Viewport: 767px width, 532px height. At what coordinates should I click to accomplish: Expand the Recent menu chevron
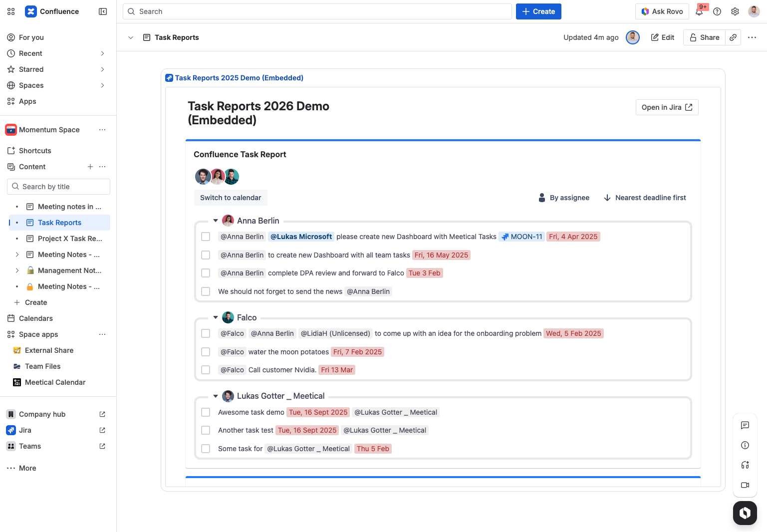[102, 53]
